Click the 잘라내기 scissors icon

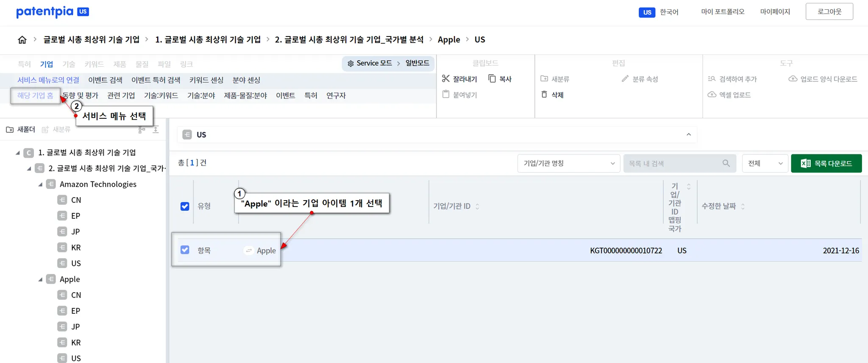tap(445, 78)
